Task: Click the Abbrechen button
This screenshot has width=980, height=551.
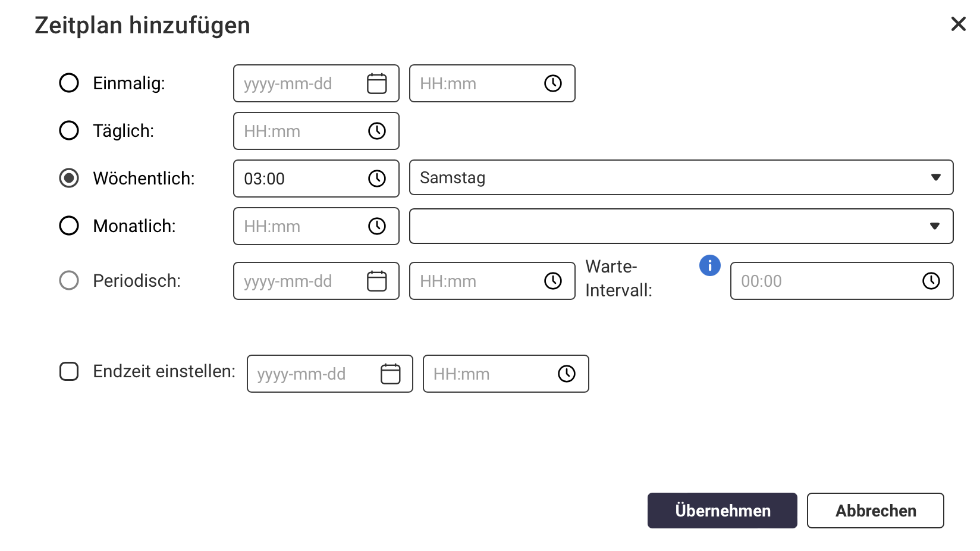Action: 875,511
